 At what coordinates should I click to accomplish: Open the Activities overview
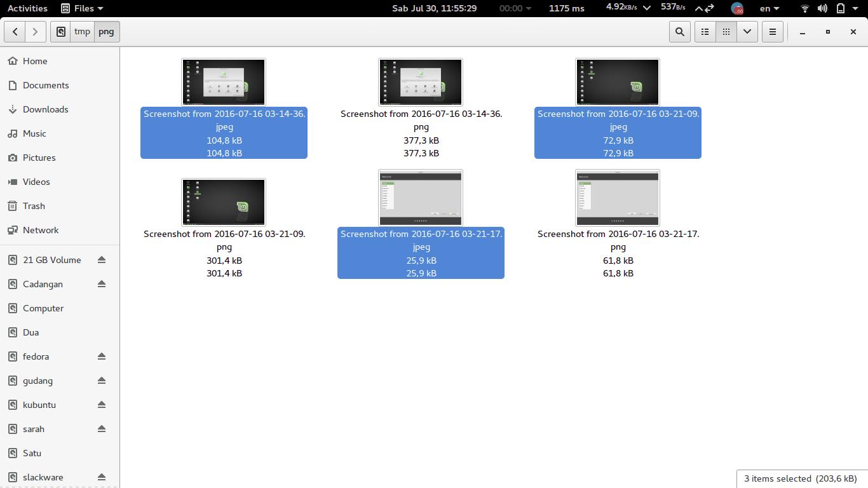pyautogui.click(x=27, y=8)
